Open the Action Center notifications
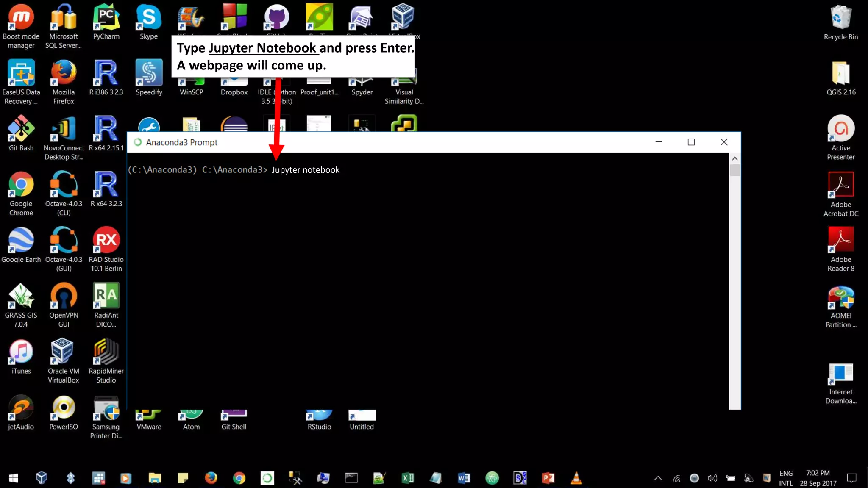This screenshot has height=488, width=868. (851, 478)
